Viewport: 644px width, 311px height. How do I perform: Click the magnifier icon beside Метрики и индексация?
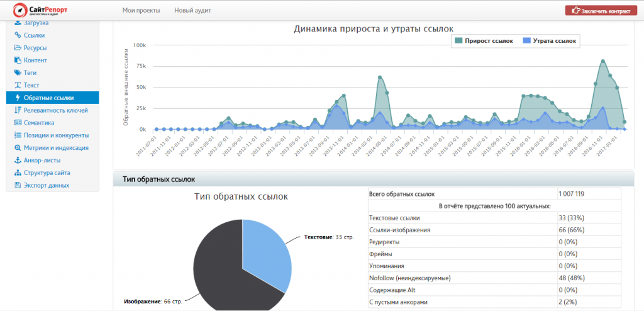pos(18,147)
